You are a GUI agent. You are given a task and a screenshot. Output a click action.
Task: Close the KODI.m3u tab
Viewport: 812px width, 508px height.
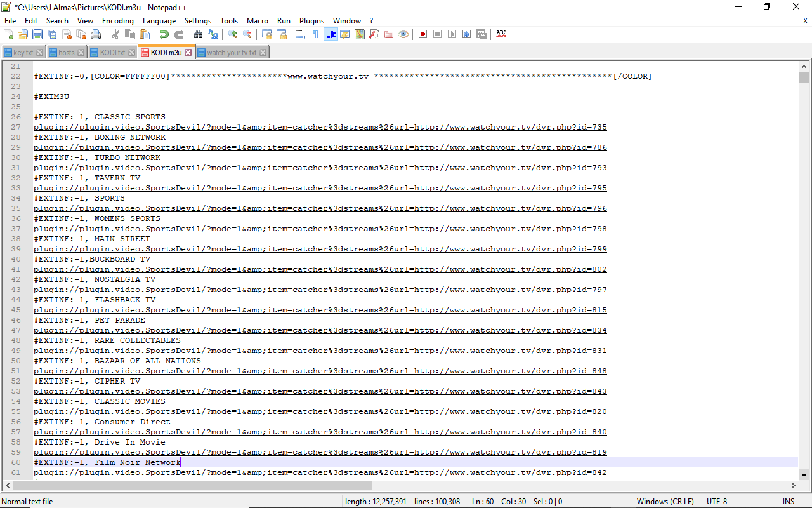(x=188, y=53)
